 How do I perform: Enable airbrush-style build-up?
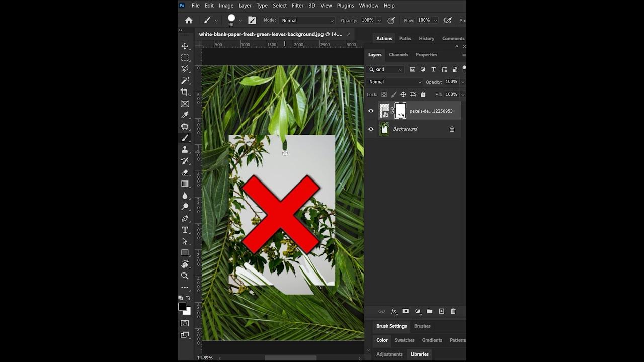(x=447, y=20)
